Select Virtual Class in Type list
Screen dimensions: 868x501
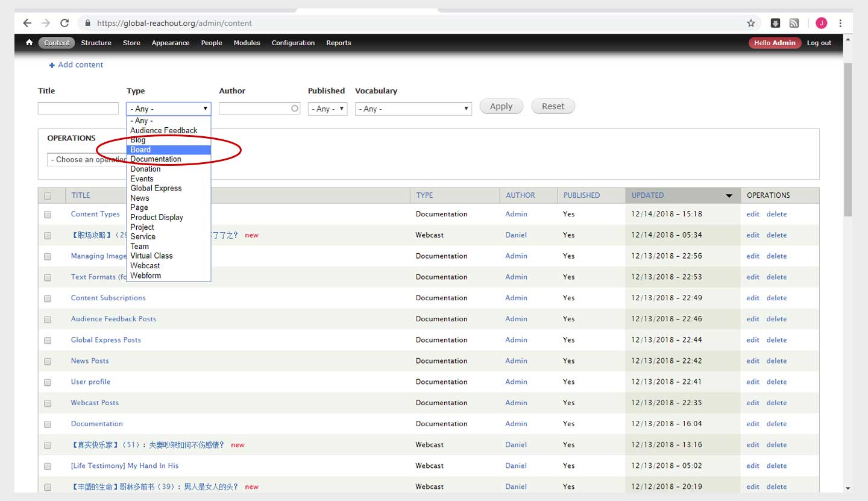coord(169,256)
